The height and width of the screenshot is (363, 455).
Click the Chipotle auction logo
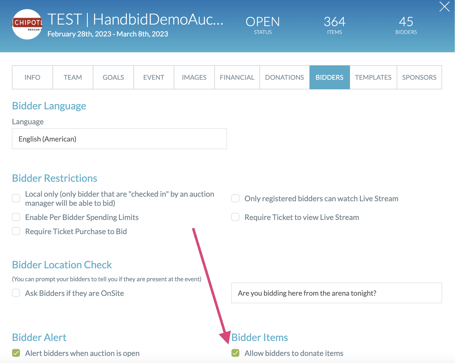point(27,24)
